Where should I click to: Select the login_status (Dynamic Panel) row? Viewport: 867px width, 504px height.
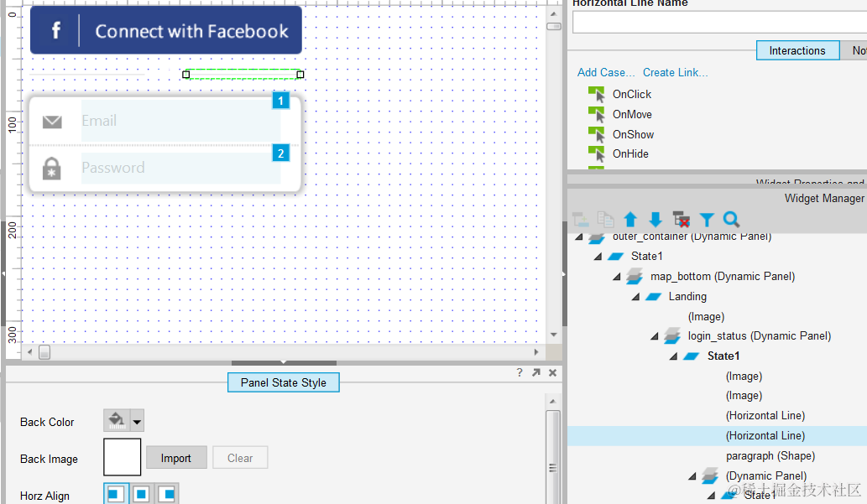click(x=760, y=336)
